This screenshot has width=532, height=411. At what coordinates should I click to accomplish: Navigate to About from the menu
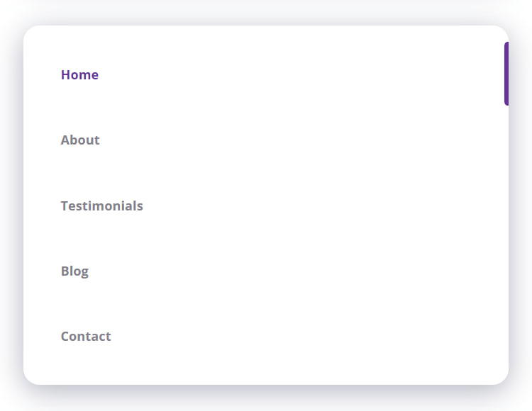pos(80,140)
